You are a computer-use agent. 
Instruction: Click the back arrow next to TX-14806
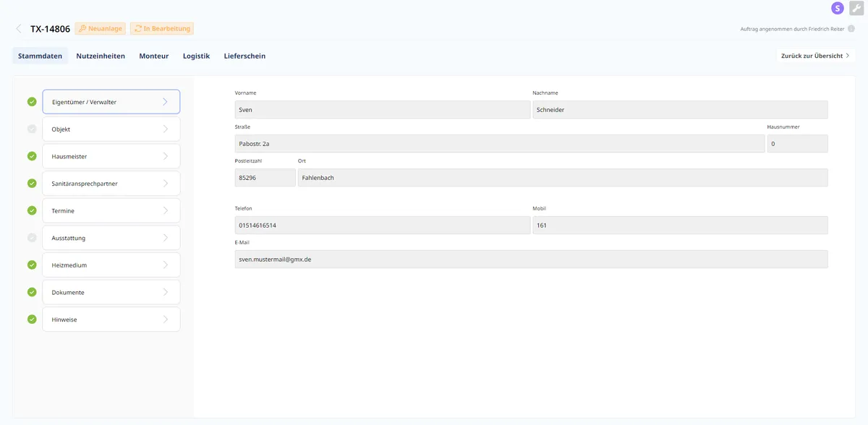coord(19,29)
